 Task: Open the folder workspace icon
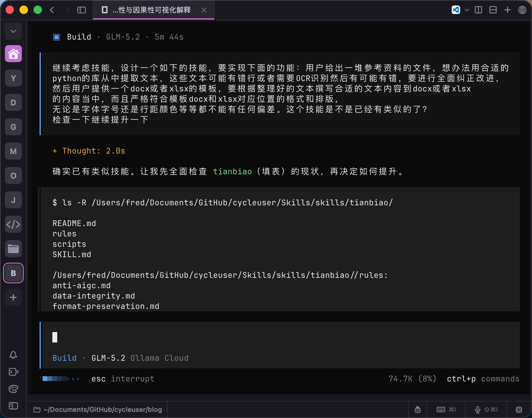(13, 249)
